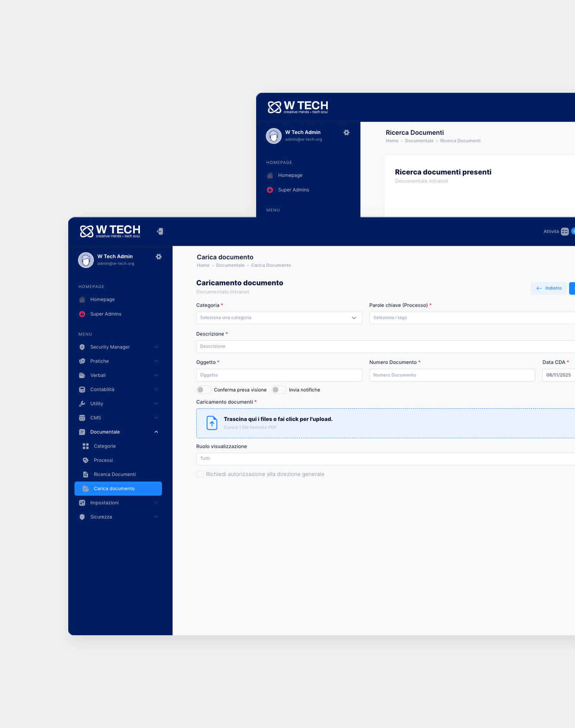Click the Attività task list icon
The width and height of the screenshot is (575, 728).
click(565, 231)
